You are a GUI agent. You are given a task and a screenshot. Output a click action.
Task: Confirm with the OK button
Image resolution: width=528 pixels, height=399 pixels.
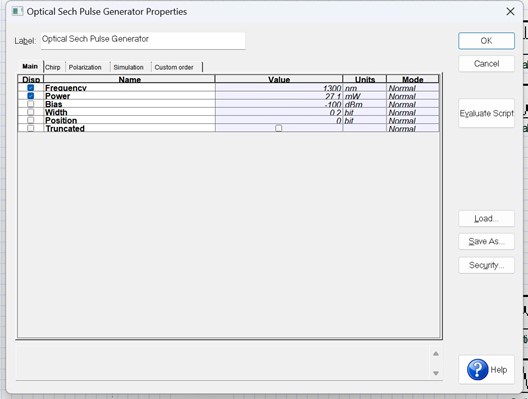(x=486, y=41)
